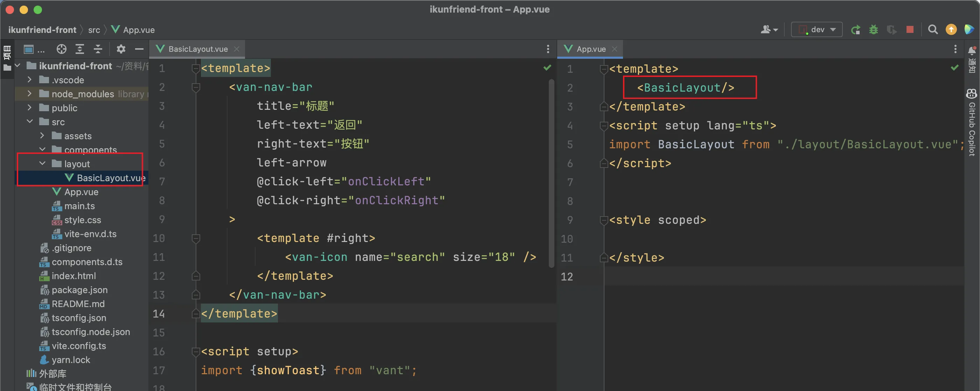
Task: Start debugging with the green bug icon
Action: point(874,30)
